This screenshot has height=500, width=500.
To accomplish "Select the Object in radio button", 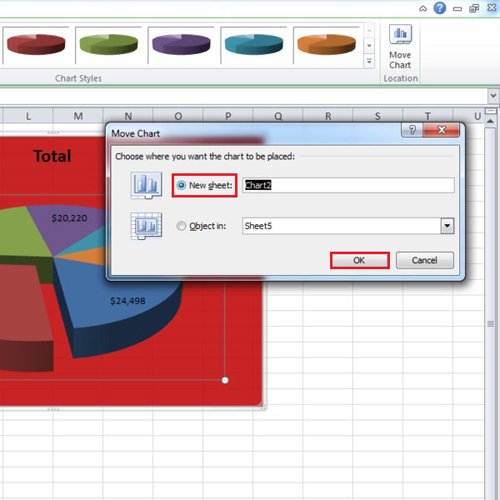I will pos(181,226).
